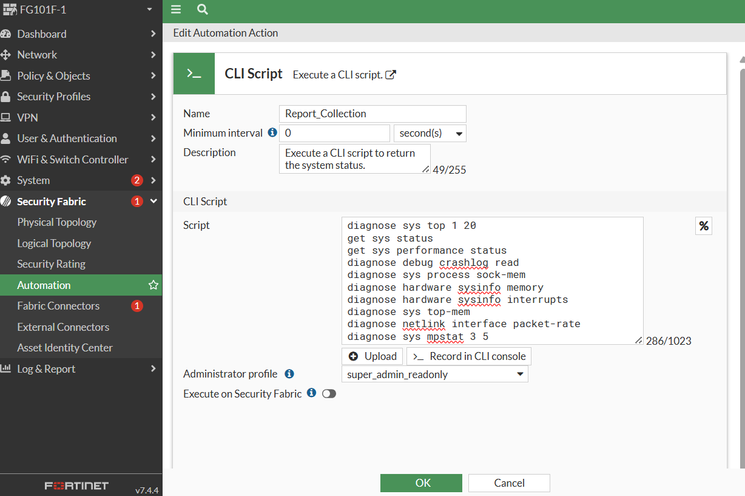Viewport: 745px width, 496px height.
Task: Click the OK button
Action: pyautogui.click(x=421, y=483)
